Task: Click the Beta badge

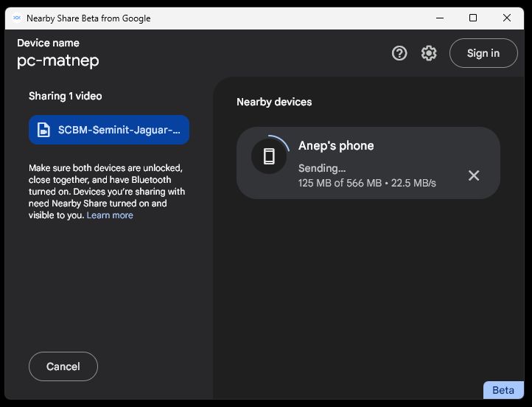Action: [503, 390]
